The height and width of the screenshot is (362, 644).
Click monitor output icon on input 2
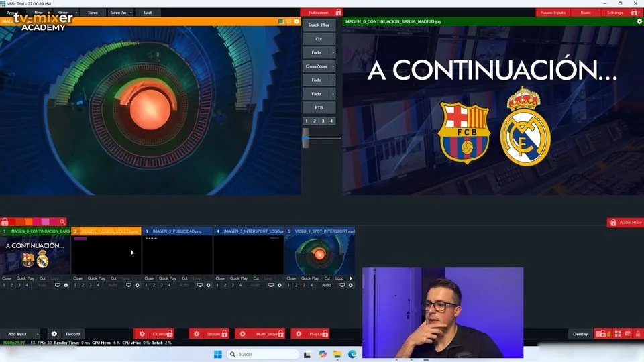(x=129, y=285)
